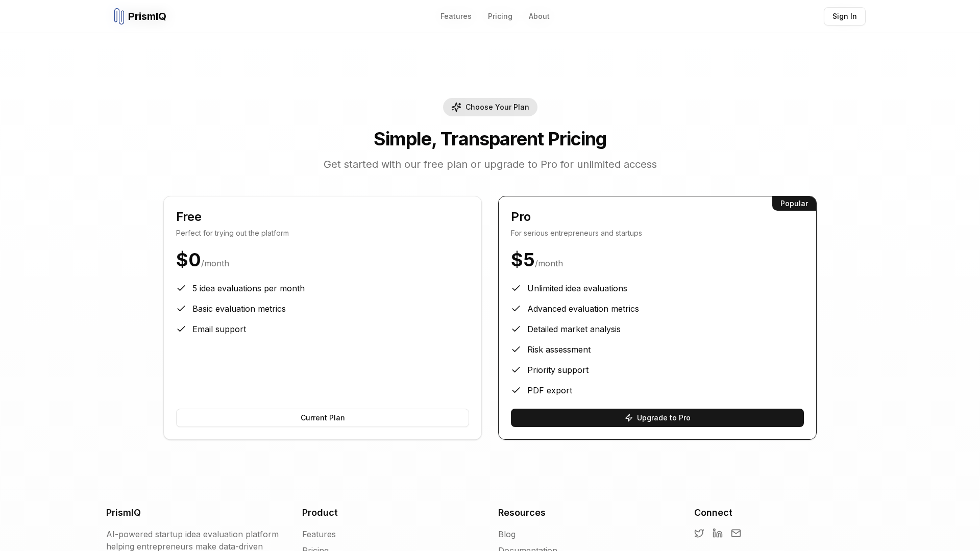Click the Twitter icon in footer

click(699, 533)
